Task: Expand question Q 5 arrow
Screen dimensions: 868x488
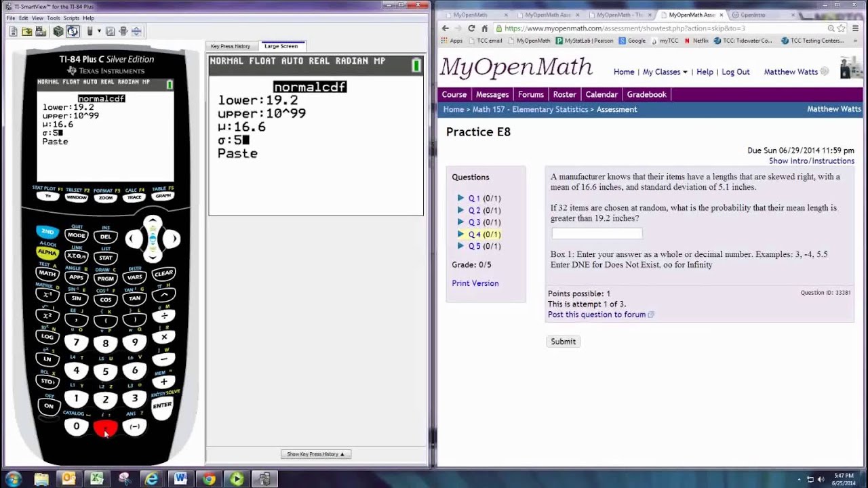Action: [x=460, y=246]
